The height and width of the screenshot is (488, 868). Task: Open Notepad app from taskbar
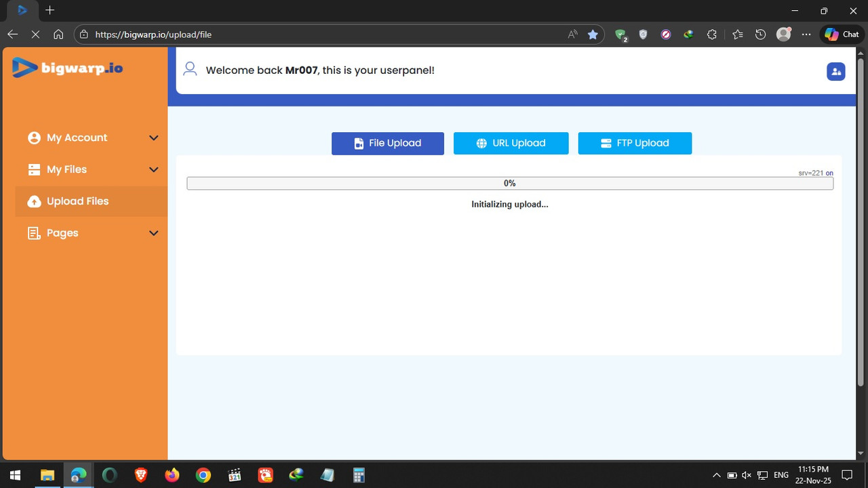click(328, 475)
